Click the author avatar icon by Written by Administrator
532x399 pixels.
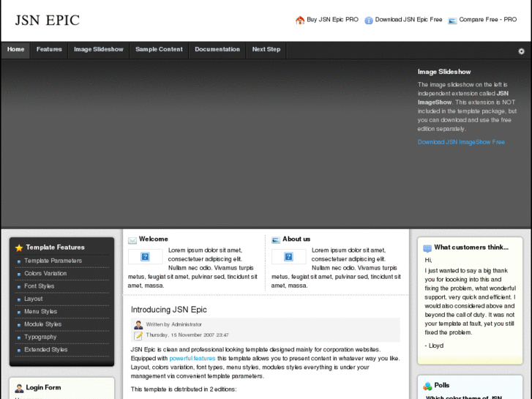coord(138,325)
